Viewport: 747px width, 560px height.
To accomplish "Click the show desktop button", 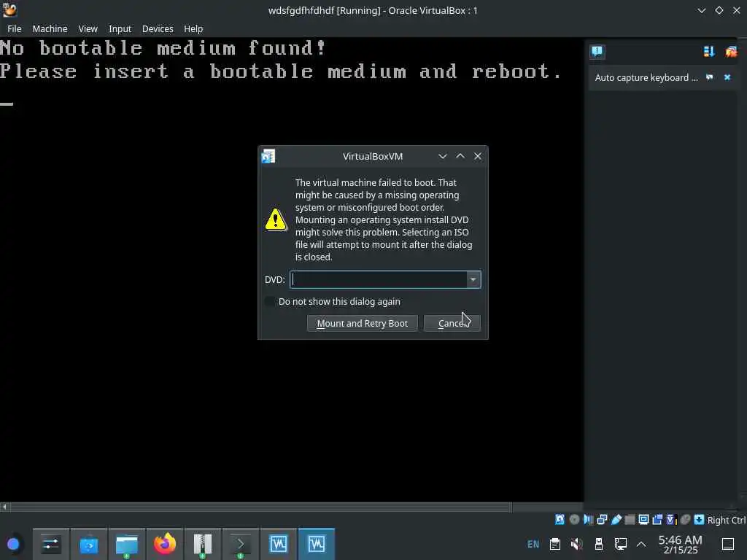I will click(728, 544).
